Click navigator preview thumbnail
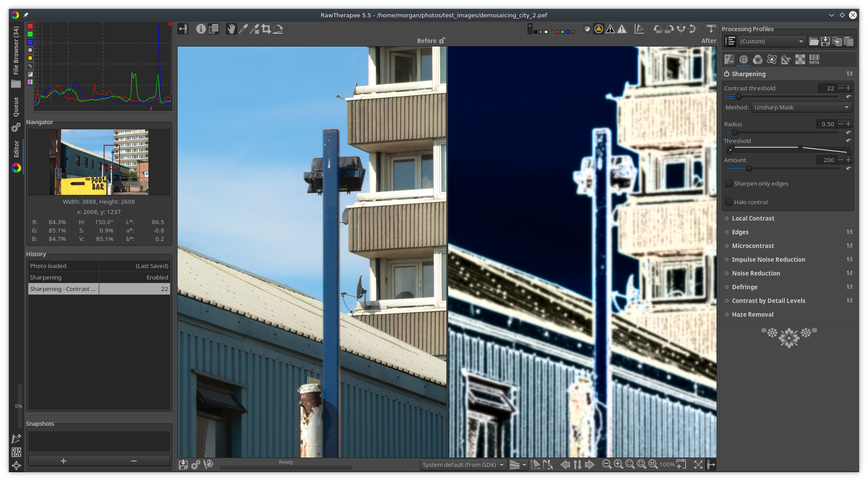The height and width of the screenshot is (481, 868). coord(99,162)
